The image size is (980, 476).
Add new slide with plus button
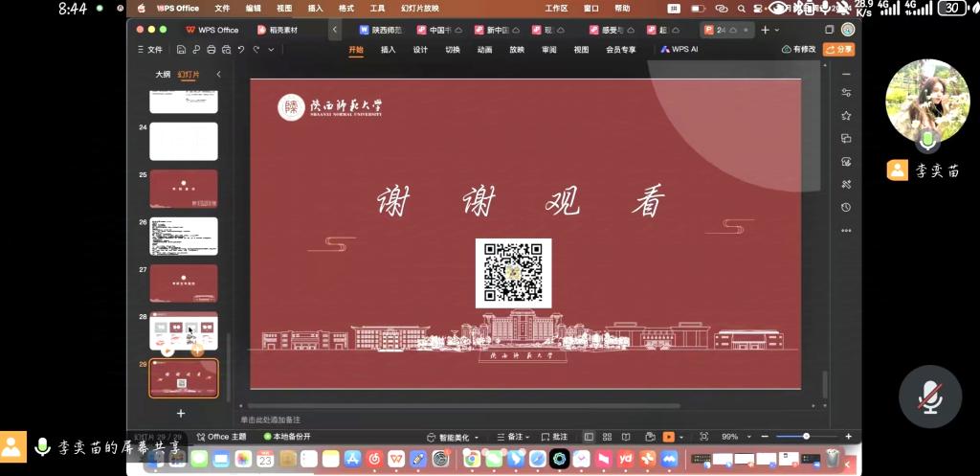click(181, 414)
